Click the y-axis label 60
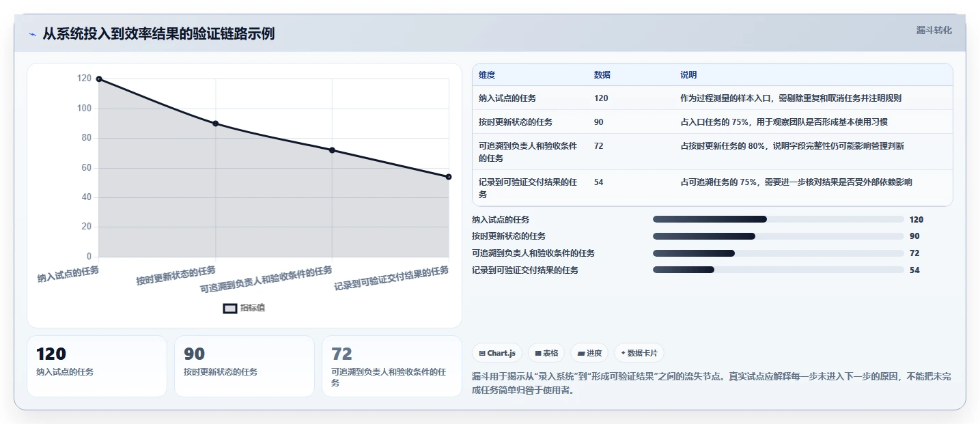 click(86, 168)
